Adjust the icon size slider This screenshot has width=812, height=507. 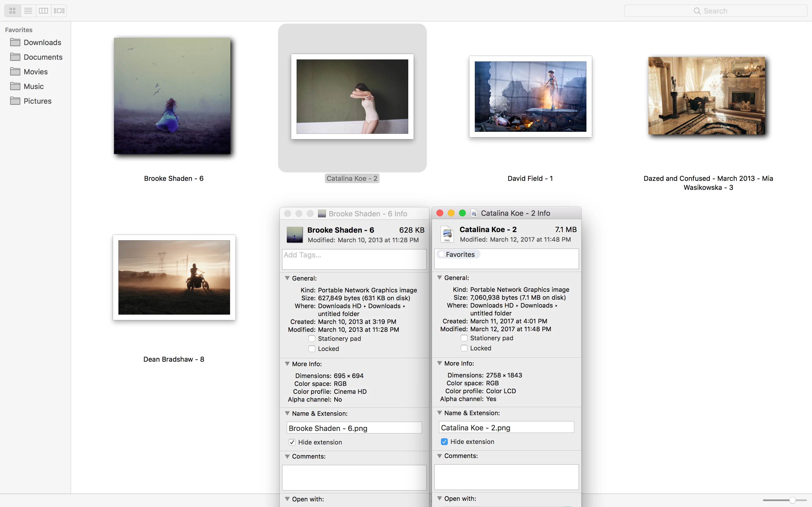(792, 500)
